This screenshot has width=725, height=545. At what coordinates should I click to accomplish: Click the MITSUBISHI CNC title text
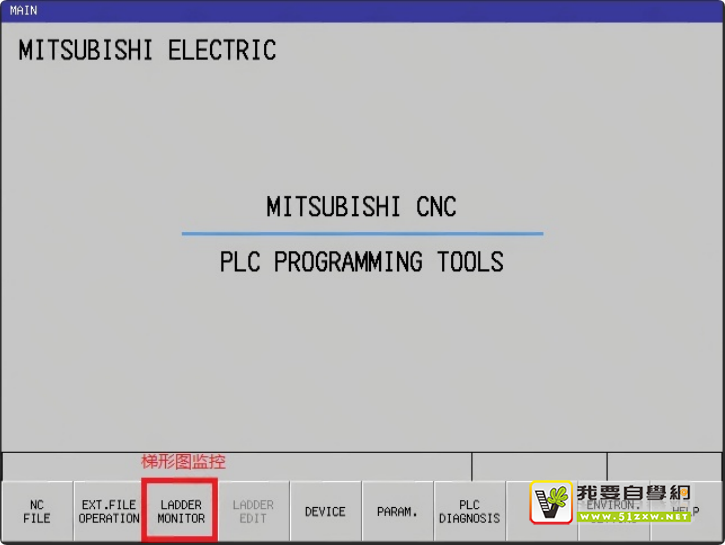(361, 207)
